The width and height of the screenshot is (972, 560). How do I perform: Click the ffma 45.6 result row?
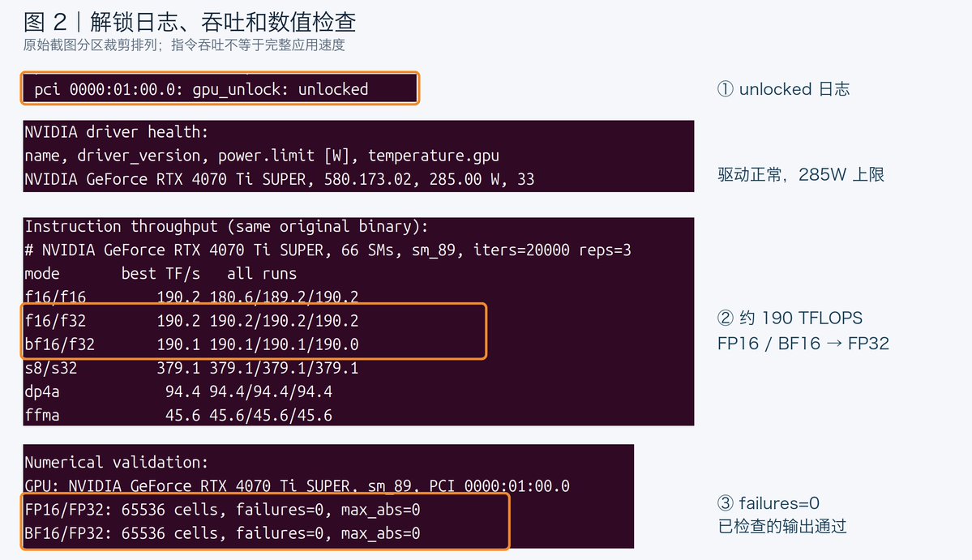[x=178, y=415]
